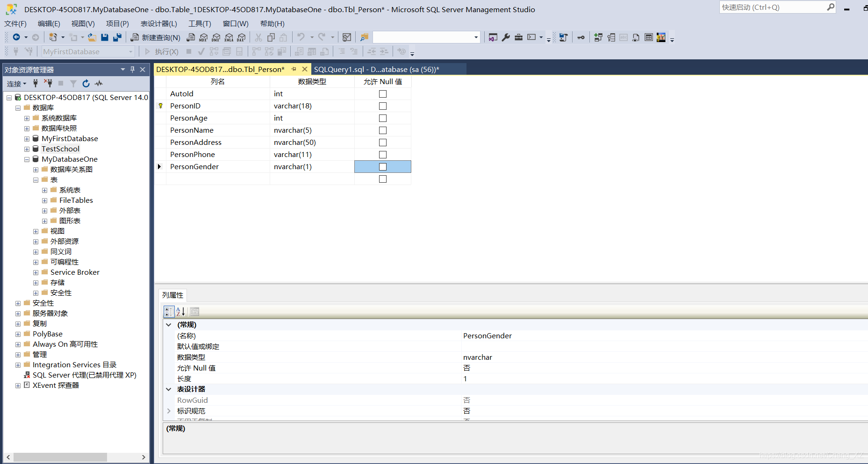Click the Manage XML Indexes icon
This screenshot has height=464, width=868.
pyautogui.click(x=636, y=37)
